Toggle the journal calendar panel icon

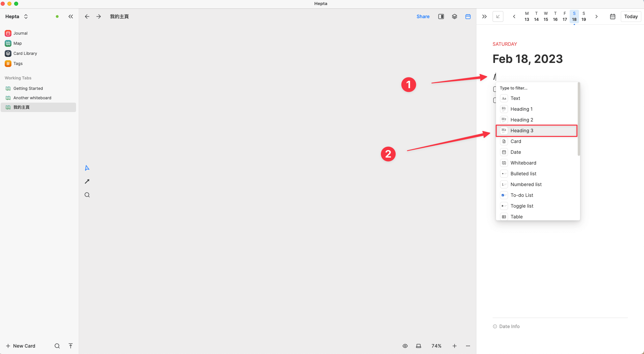pyautogui.click(x=468, y=16)
